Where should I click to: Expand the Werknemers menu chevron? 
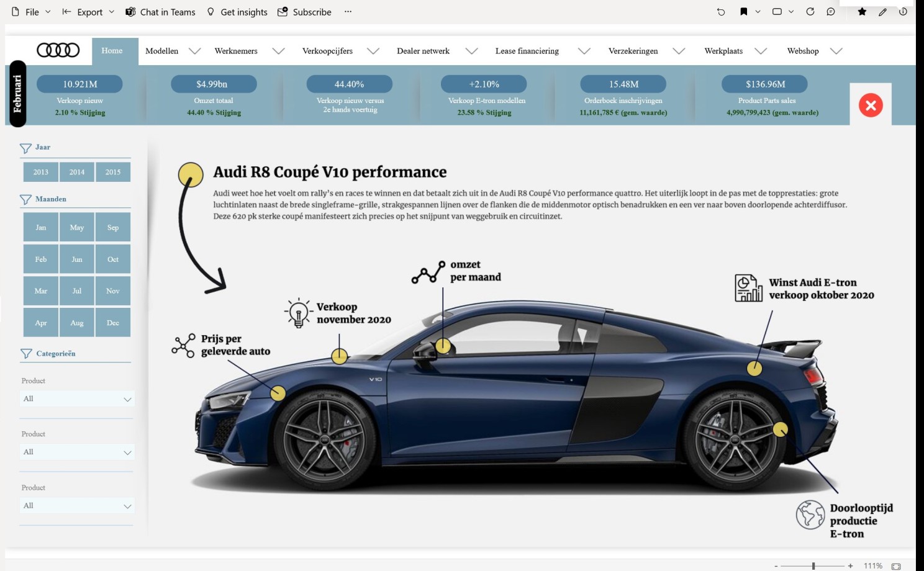coord(278,51)
